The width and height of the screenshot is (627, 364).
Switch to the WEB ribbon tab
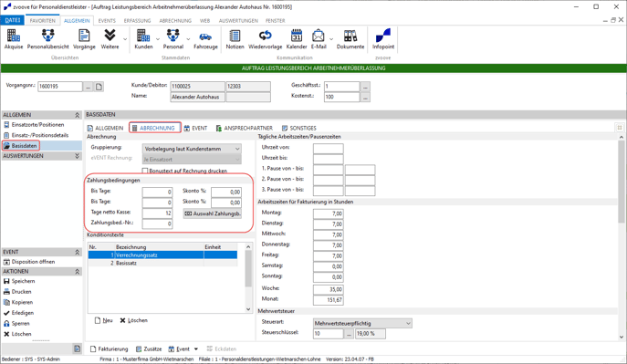(x=204, y=21)
